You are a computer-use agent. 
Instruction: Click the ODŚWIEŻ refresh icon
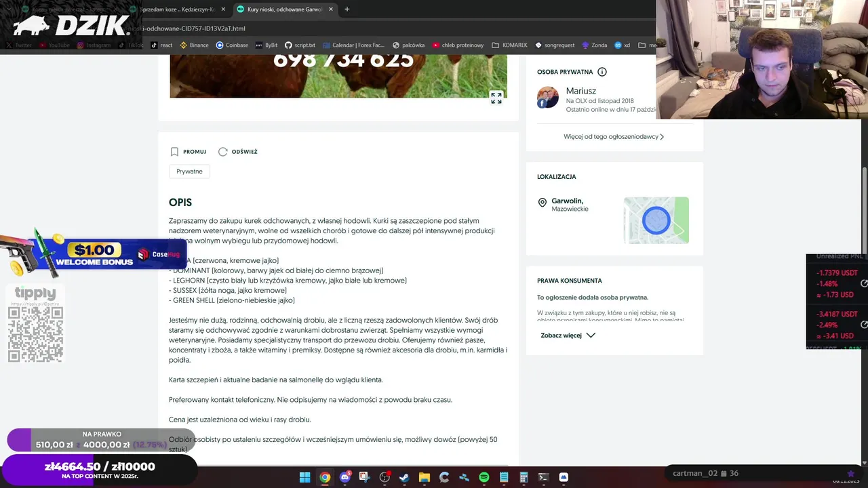click(x=222, y=152)
